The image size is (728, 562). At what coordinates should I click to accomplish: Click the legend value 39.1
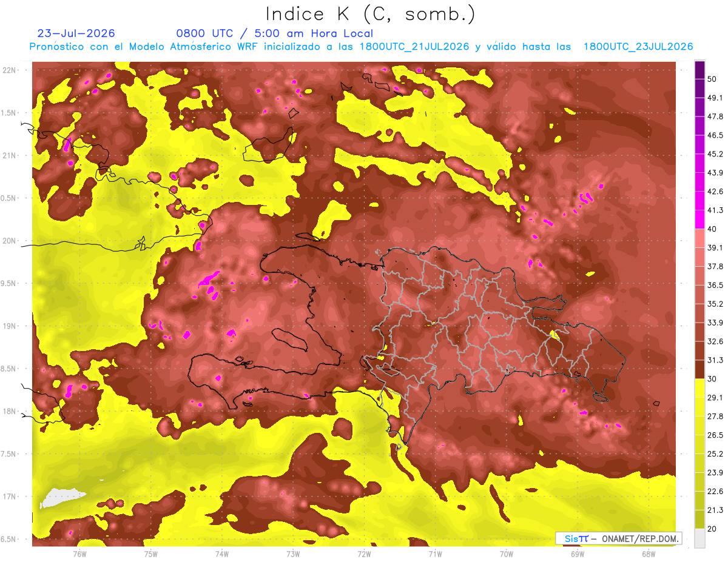point(715,248)
